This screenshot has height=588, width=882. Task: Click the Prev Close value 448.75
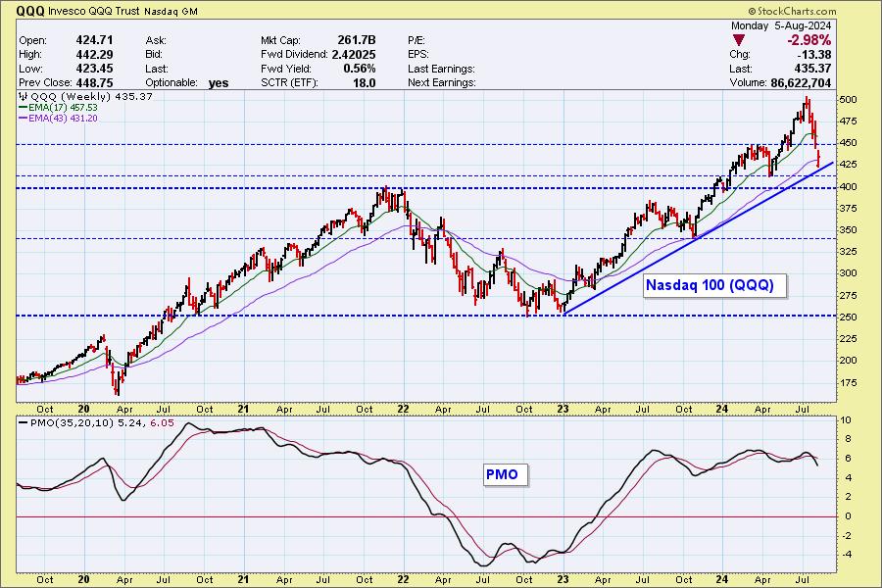pos(94,82)
